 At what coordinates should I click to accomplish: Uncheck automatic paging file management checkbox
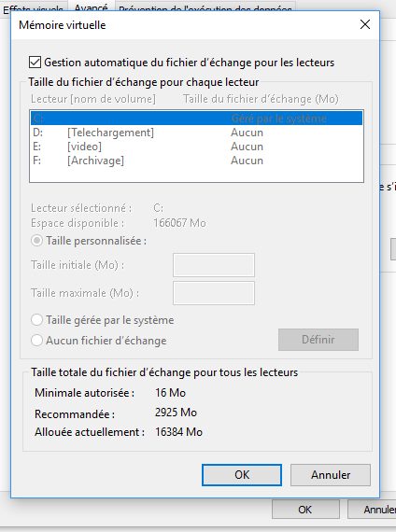point(35,63)
